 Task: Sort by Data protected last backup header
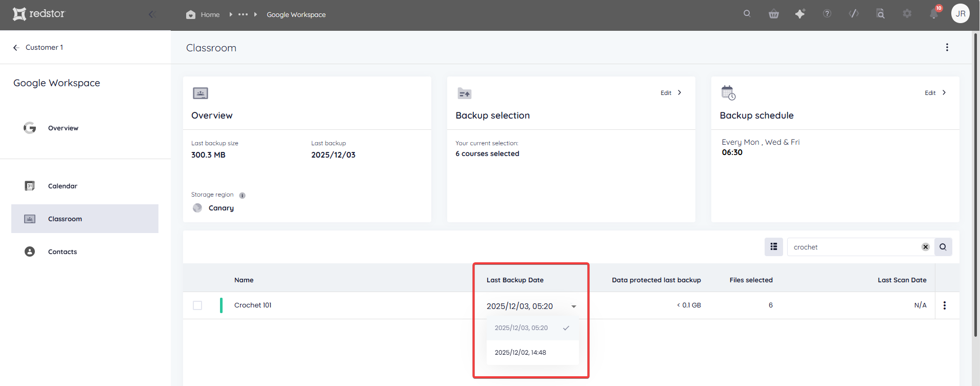coord(656,280)
